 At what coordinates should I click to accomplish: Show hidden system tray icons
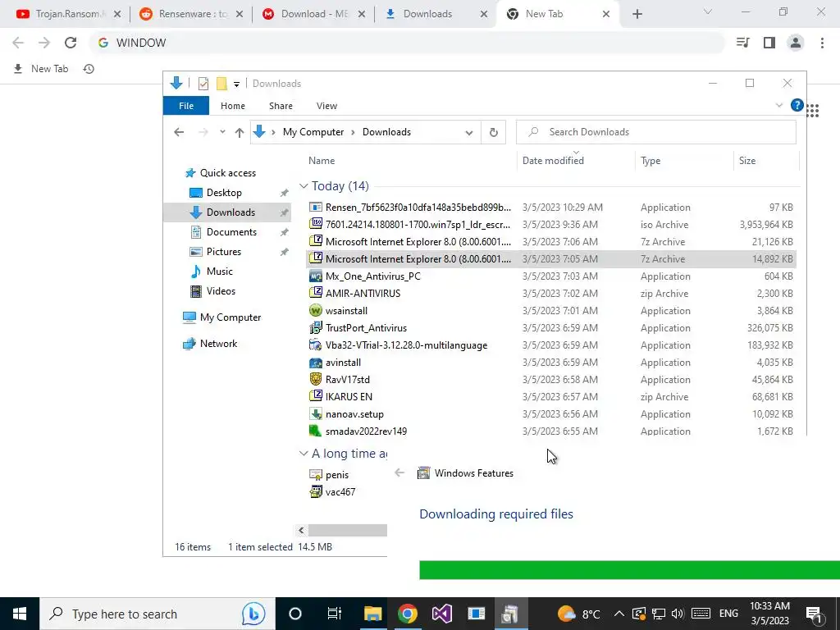tap(619, 614)
